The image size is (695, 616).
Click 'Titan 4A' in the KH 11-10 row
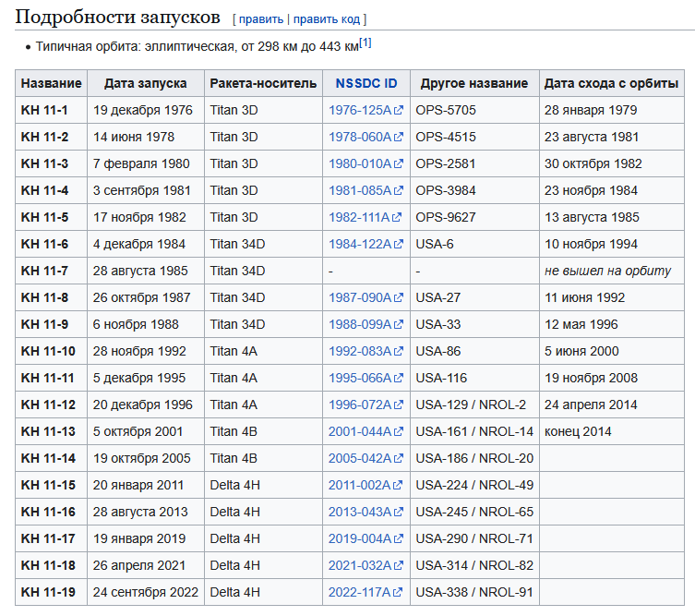[x=234, y=351]
